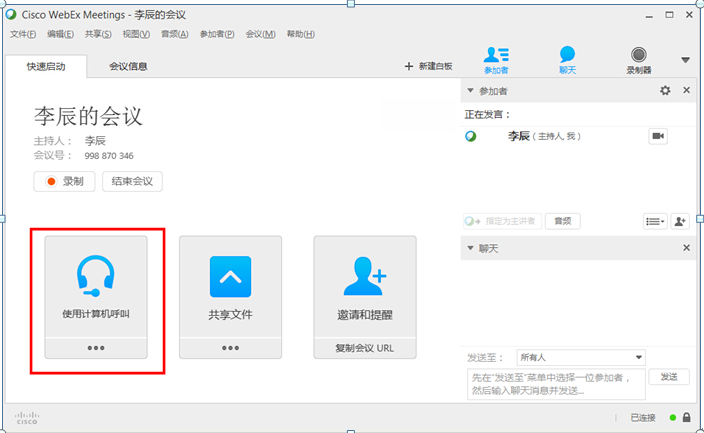Click the meeting number 998 870 346
Image resolution: width=704 pixels, height=433 pixels.
tap(109, 156)
